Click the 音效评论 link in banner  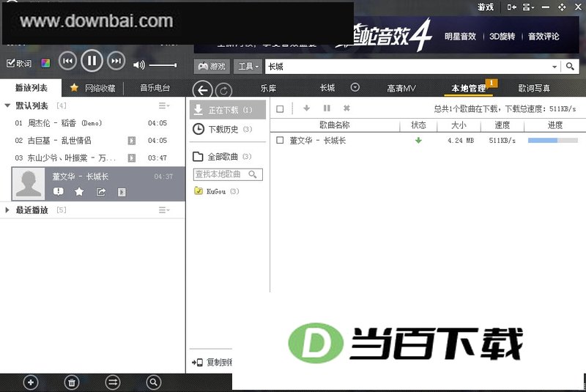(544, 36)
